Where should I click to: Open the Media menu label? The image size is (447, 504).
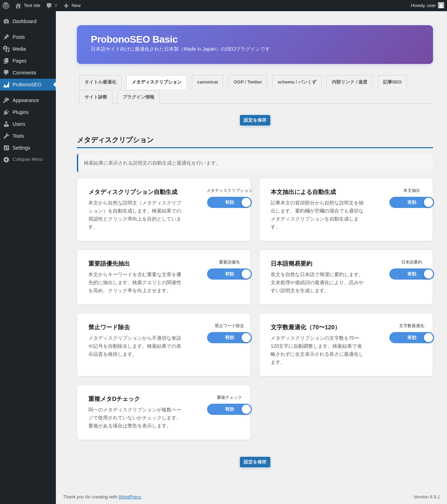click(19, 49)
